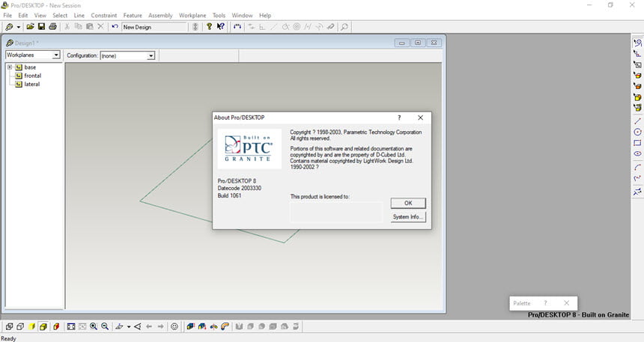Screen dimensions: 644x342
Task: Click the yellow question mark Help icon
Action: (209, 27)
